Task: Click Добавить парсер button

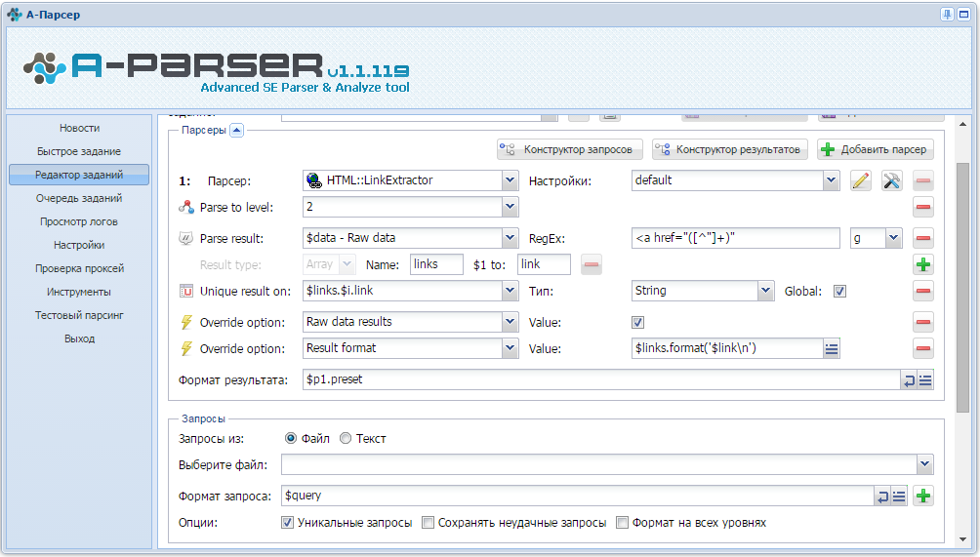Action: coord(876,149)
